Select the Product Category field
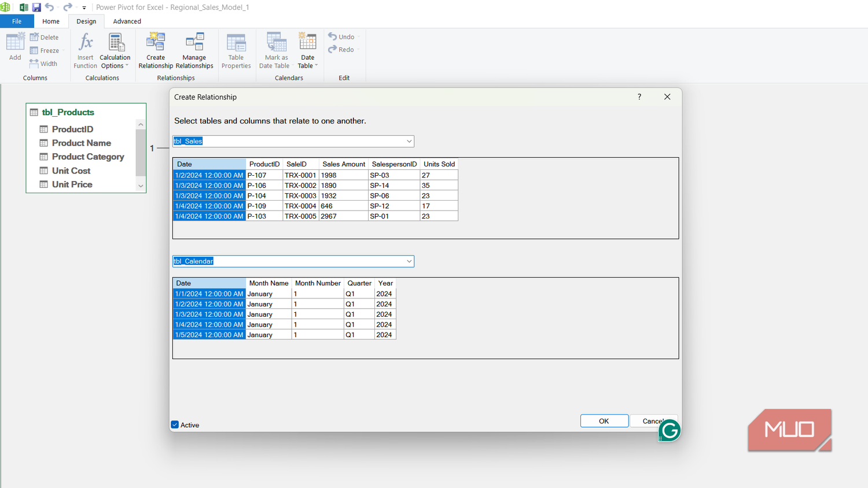The image size is (868, 488). point(88,157)
